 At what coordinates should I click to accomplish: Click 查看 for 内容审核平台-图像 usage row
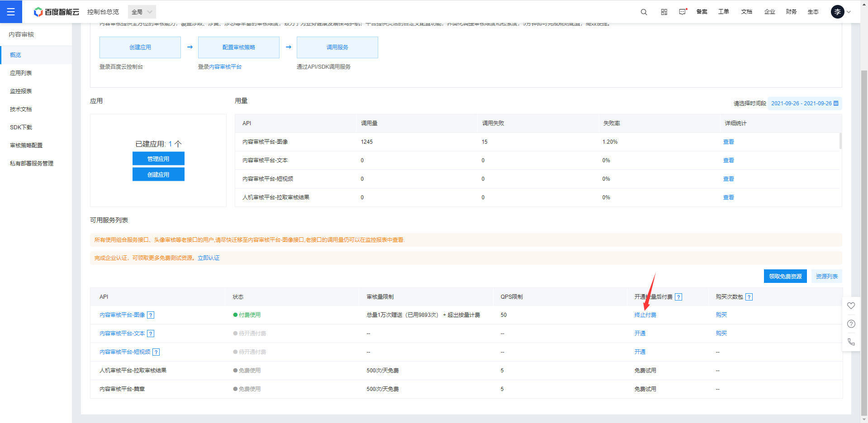point(728,142)
